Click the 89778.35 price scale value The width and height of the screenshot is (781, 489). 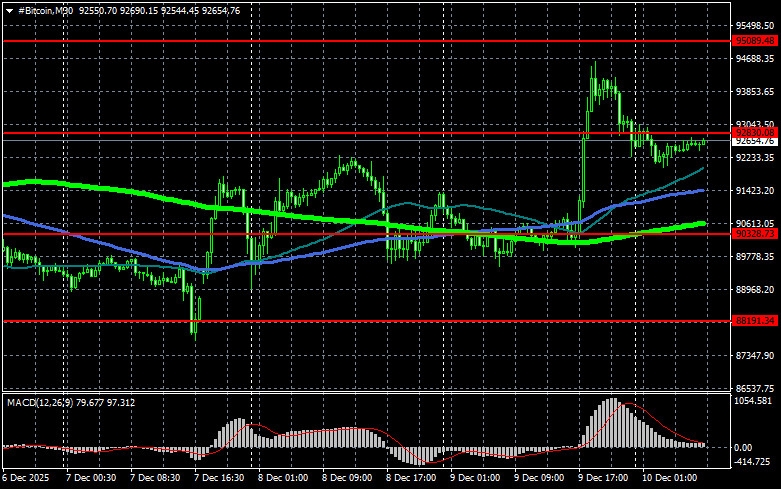[x=755, y=256]
